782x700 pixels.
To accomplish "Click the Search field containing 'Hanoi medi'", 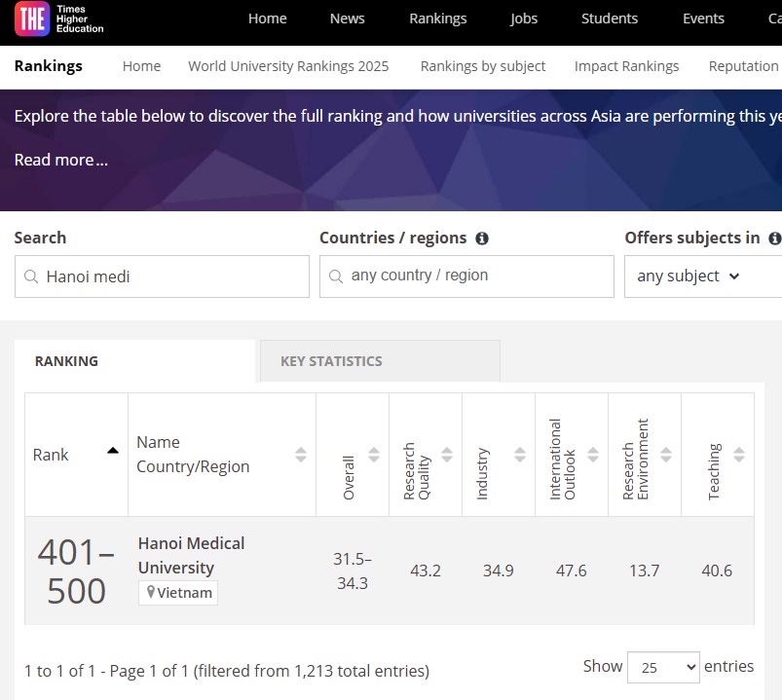I will pyautogui.click(x=162, y=276).
